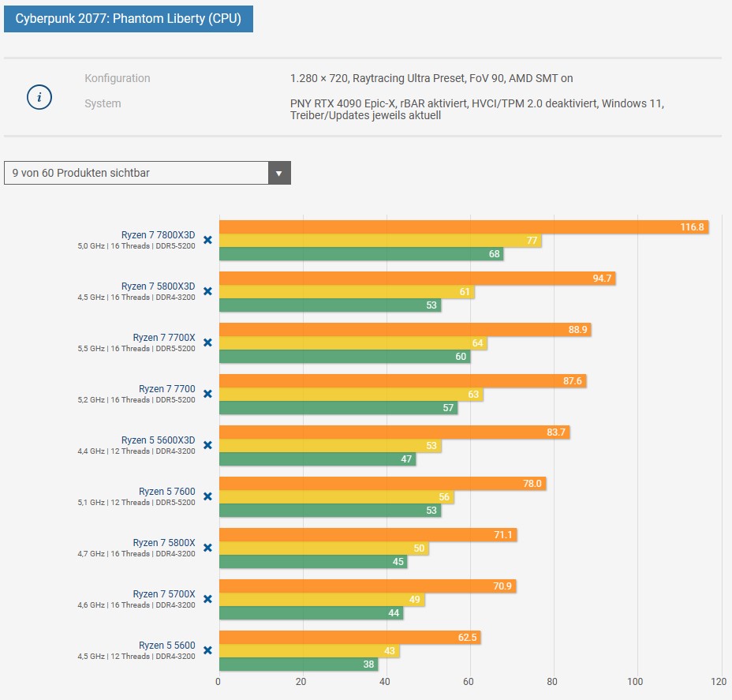Remove Ryzen 7 7800X3D with its X icon
Viewport: 732px width, 700px height.
point(207,240)
